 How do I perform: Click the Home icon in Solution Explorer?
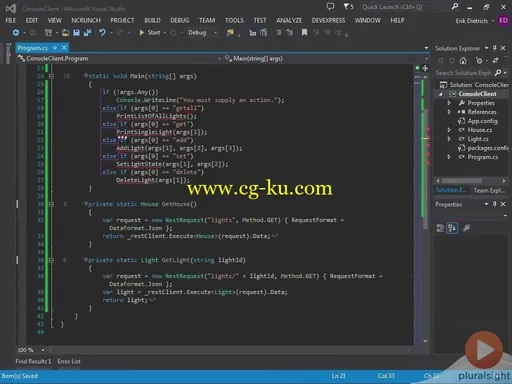(x=463, y=61)
